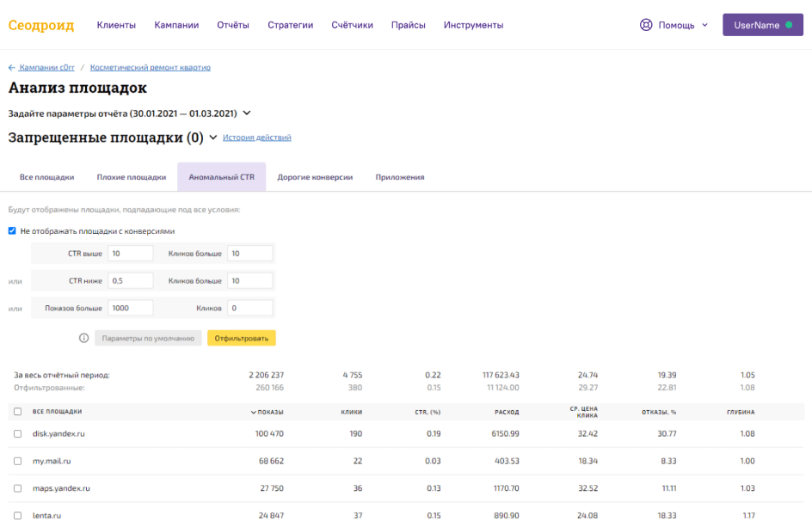Tick the my.mail.ru row checkbox
This screenshot has height=527, width=812.
[x=18, y=461]
